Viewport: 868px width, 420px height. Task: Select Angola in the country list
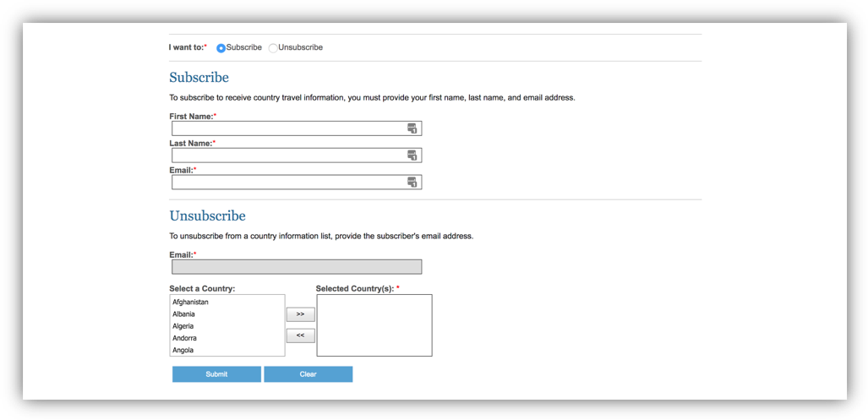pos(227,350)
